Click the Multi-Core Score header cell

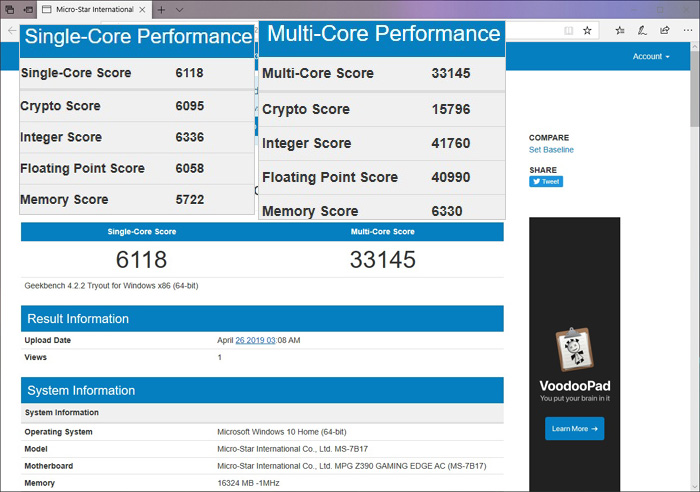[383, 232]
